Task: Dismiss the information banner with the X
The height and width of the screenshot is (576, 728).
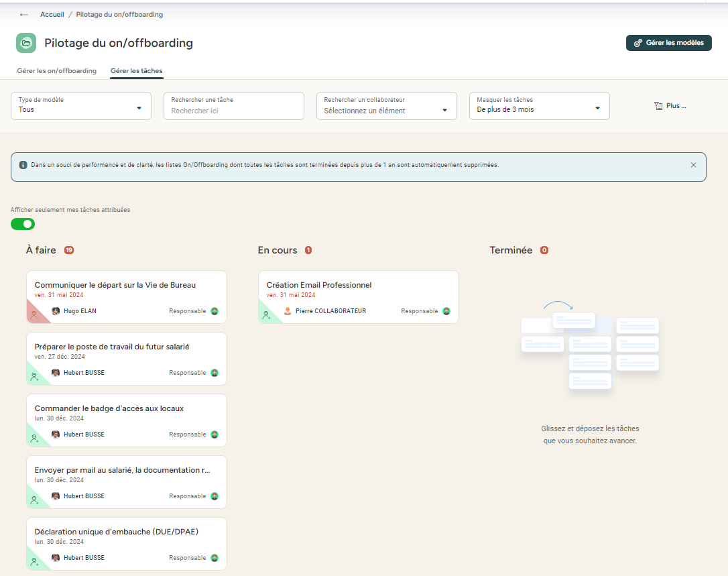Action: click(x=693, y=165)
